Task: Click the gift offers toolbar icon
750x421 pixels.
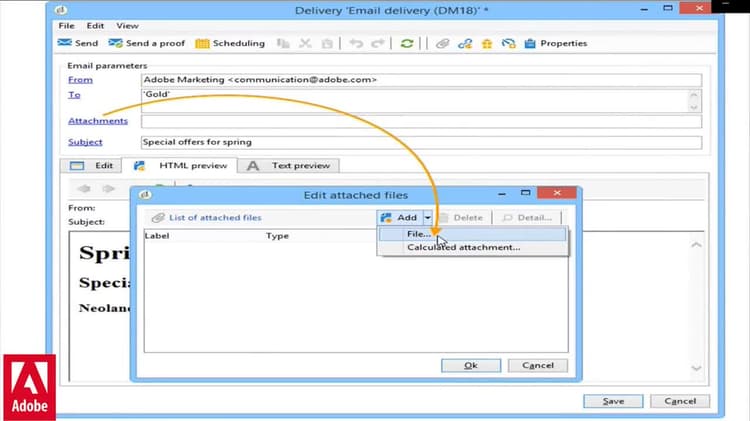Action: click(486, 44)
